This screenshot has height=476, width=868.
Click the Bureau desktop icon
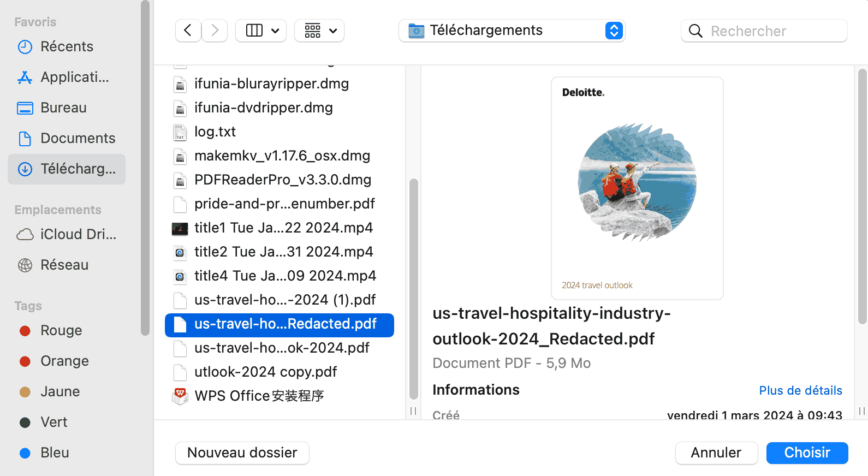[x=25, y=108]
